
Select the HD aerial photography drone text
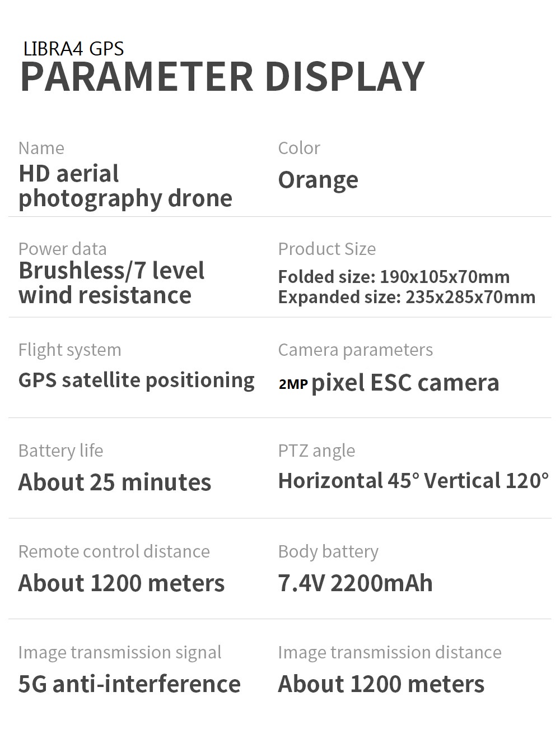(x=125, y=186)
